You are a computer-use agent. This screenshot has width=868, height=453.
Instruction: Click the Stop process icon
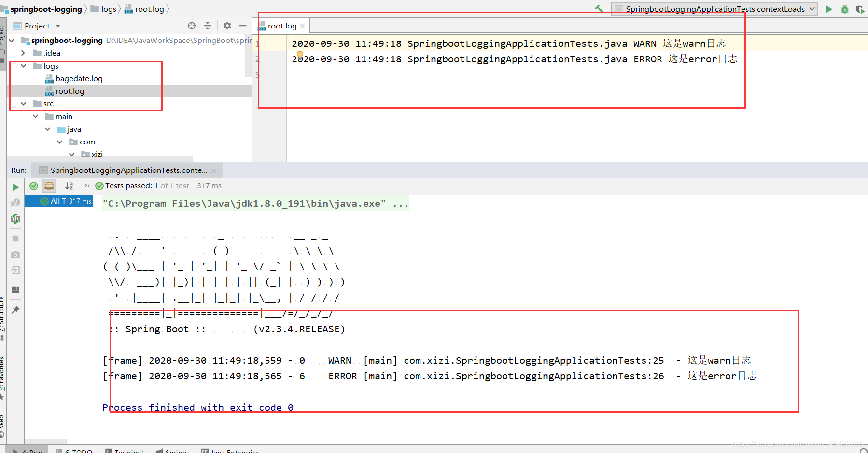pyautogui.click(x=15, y=239)
